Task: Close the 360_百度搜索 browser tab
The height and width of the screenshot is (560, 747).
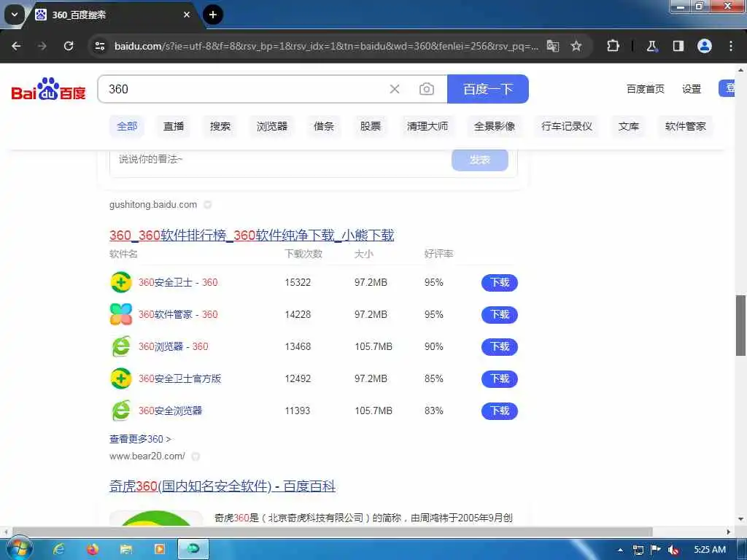Action: 187,15
